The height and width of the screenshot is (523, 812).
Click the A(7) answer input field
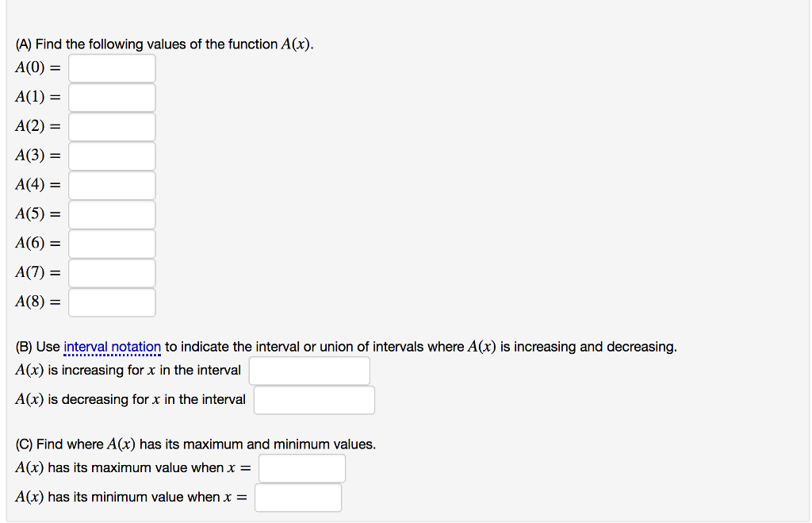click(x=111, y=272)
